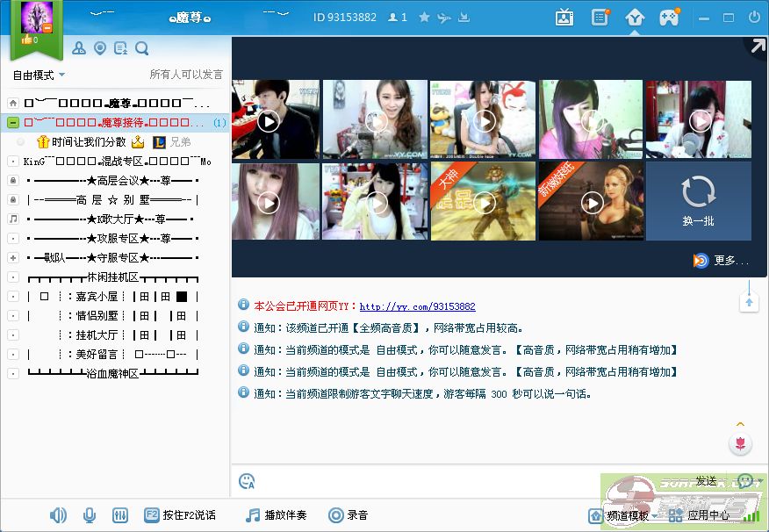Play the 新嫩模 video thumbnail
Image resolution: width=769 pixels, height=532 pixels.
point(591,202)
